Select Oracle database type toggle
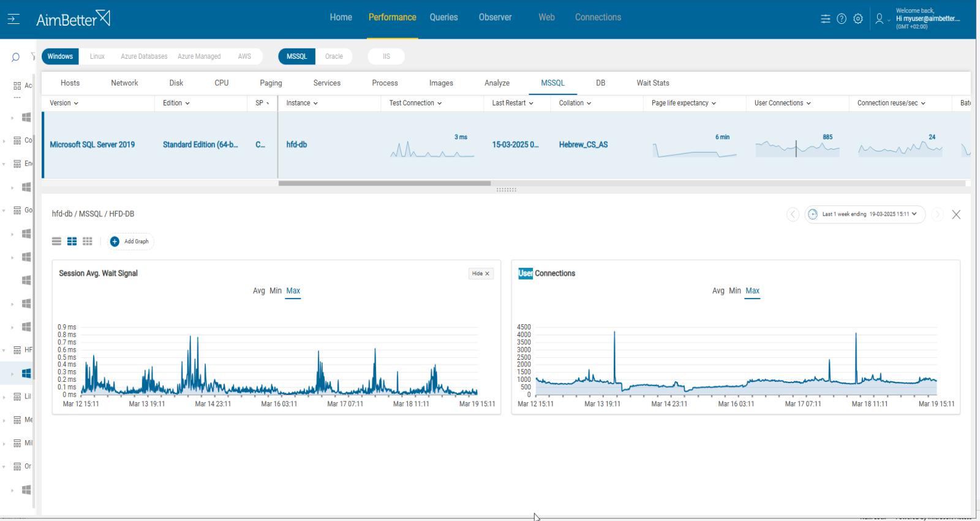This screenshot has width=980, height=521. [x=334, y=56]
